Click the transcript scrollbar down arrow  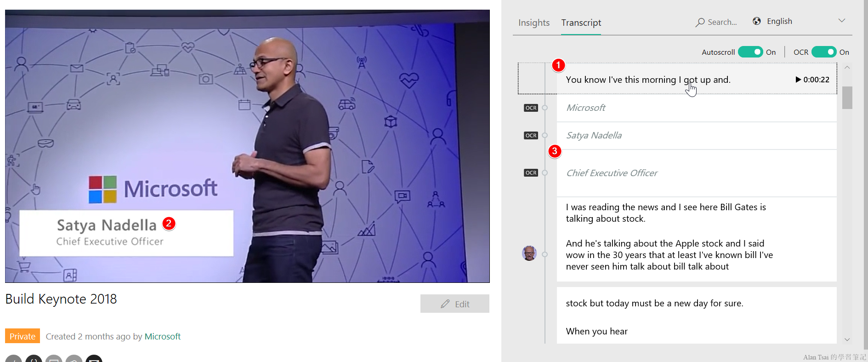(x=847, y=339)
